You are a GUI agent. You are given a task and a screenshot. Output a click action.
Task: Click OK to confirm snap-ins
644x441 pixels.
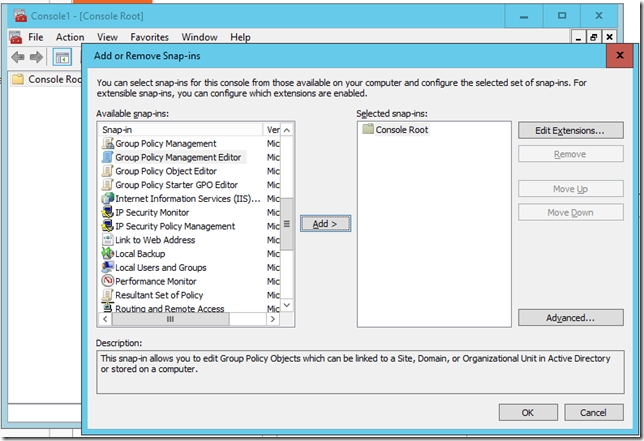[528, 413]
